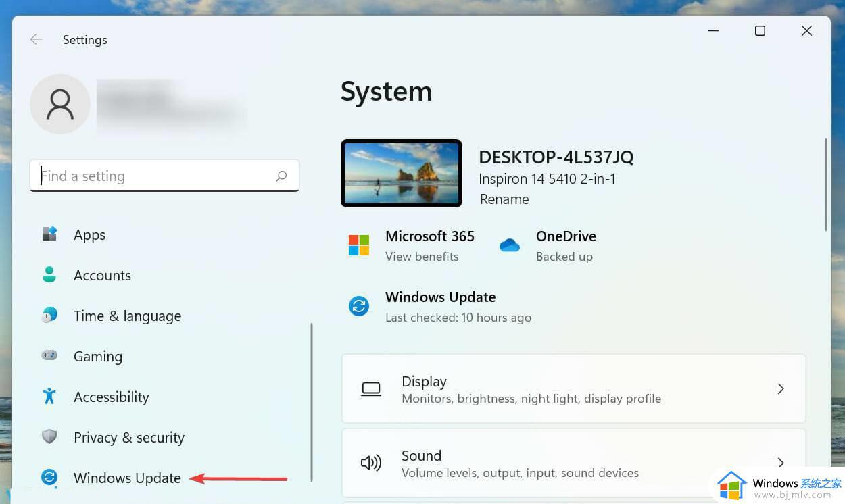Expand the Display settings chevron
The height and width of the screenshot is (504, 845).
tap(781, 388)
